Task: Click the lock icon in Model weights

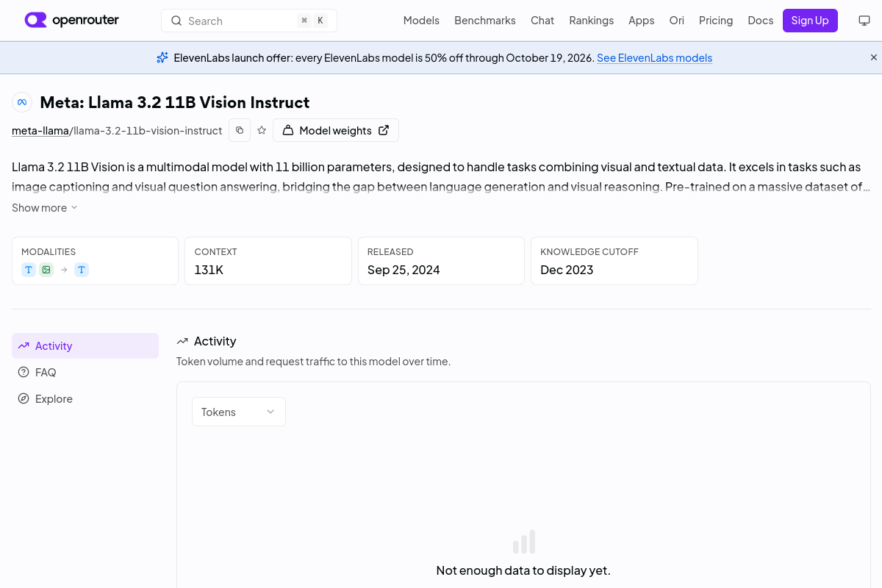Action: tap(288, 130)
